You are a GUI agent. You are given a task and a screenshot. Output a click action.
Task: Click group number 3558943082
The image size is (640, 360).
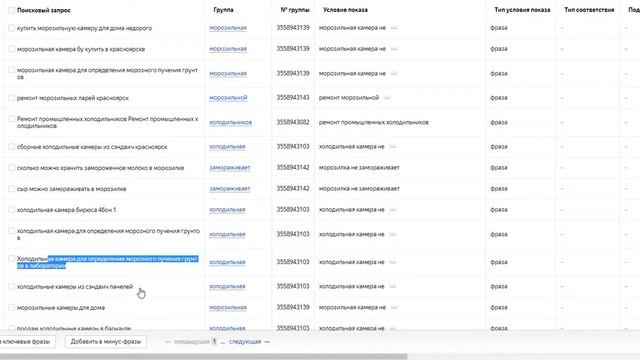pyautogui.click(x=293, y=122)
